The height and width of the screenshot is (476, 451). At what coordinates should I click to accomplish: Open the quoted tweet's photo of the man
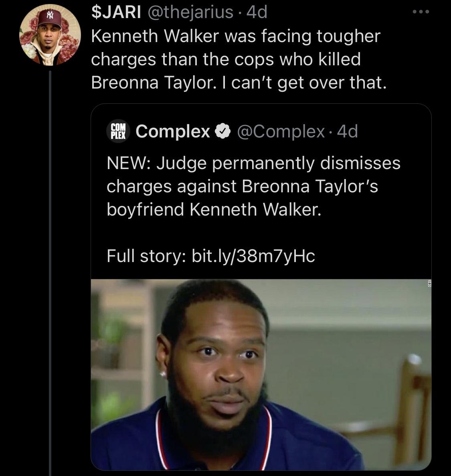[261, 375]
